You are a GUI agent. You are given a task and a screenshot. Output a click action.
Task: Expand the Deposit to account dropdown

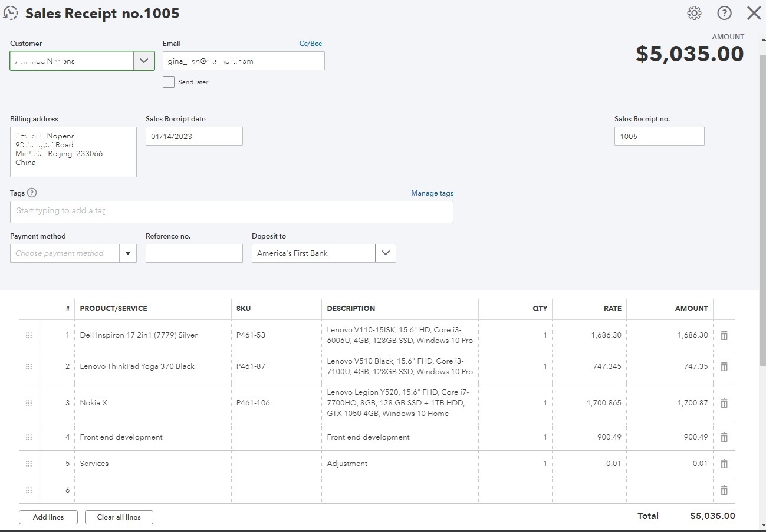pyautogui.click(x=386, y=253)
